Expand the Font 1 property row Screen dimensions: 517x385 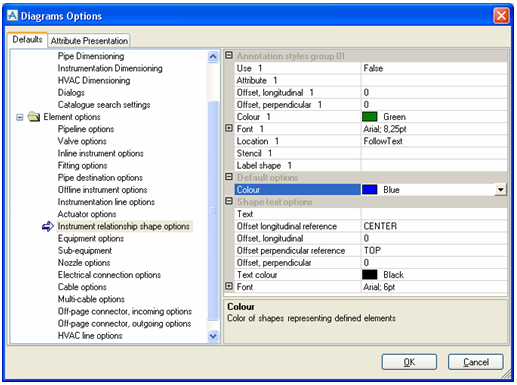(229, 128)
